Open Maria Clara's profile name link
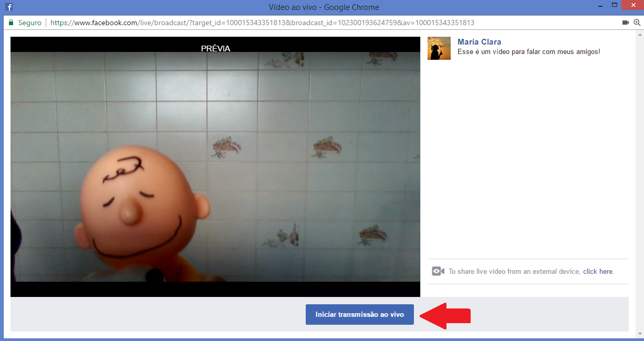644x341 pixels. 479,42
